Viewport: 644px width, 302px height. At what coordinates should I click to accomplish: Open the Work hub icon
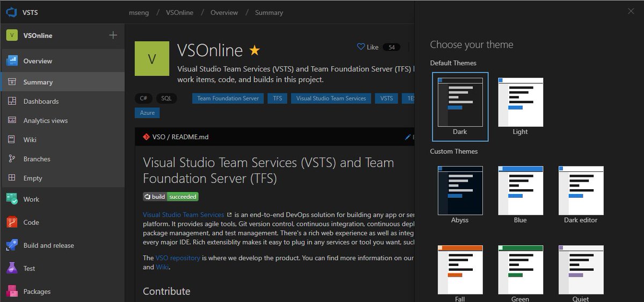[x=12, y=199]
